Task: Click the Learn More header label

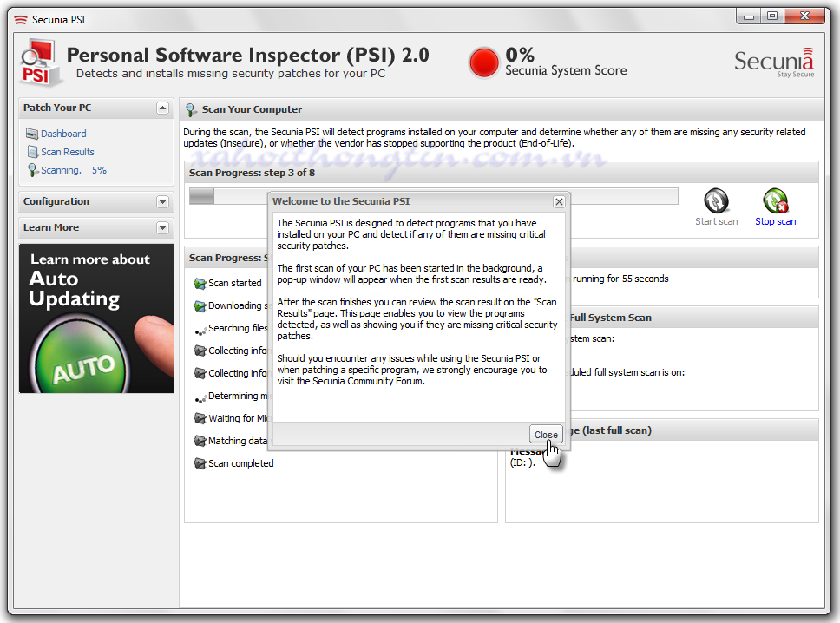Action: coord(51,227)
